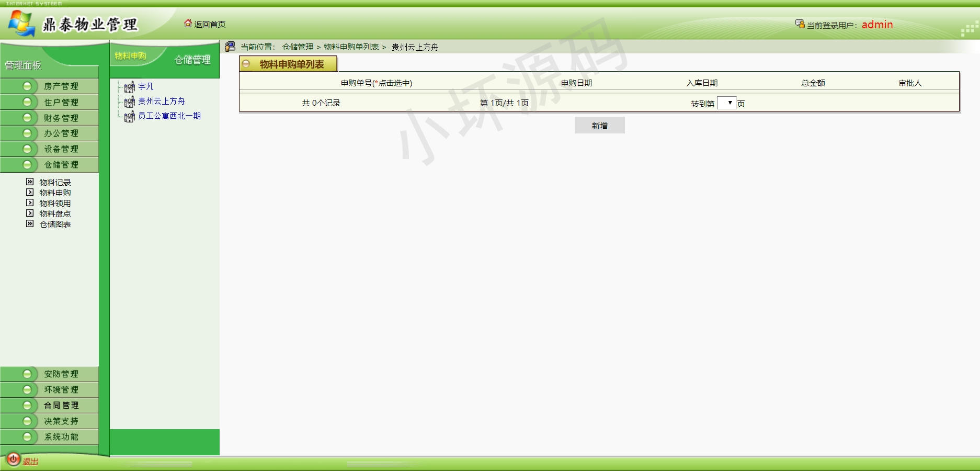This screenshot has width=980, height=471.
Task: Select the 物料领用 menu entry
Action: pos(55,203)
